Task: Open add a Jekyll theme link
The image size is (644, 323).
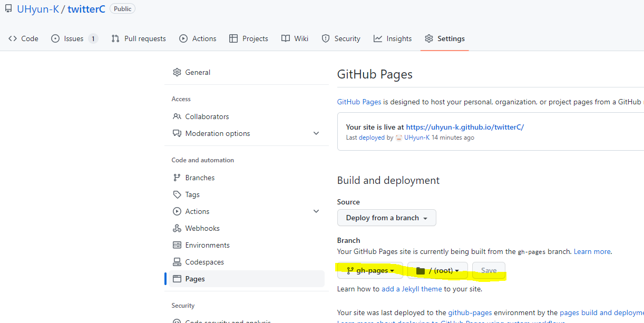Action: (x=412, y=289)
